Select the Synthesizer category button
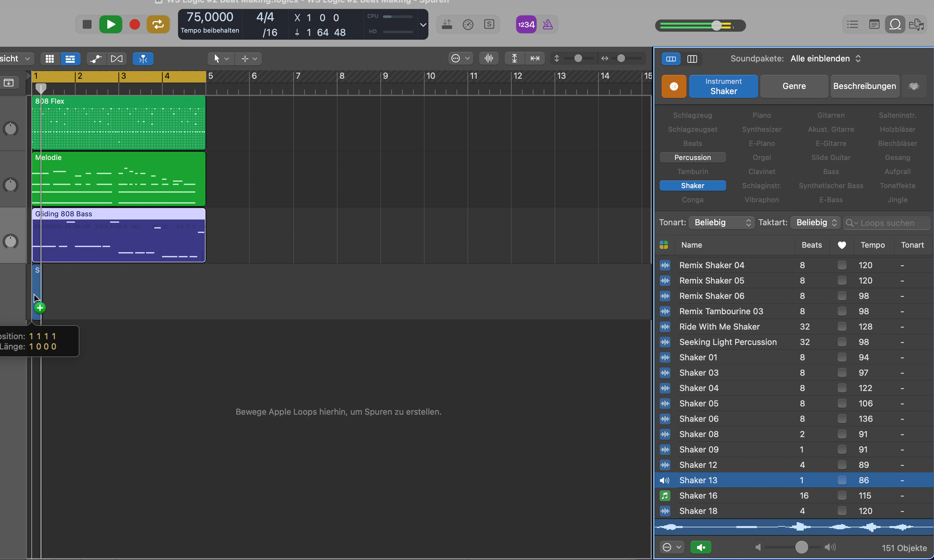The width and height of the screenshot is (934, 560). coord(761,129)
